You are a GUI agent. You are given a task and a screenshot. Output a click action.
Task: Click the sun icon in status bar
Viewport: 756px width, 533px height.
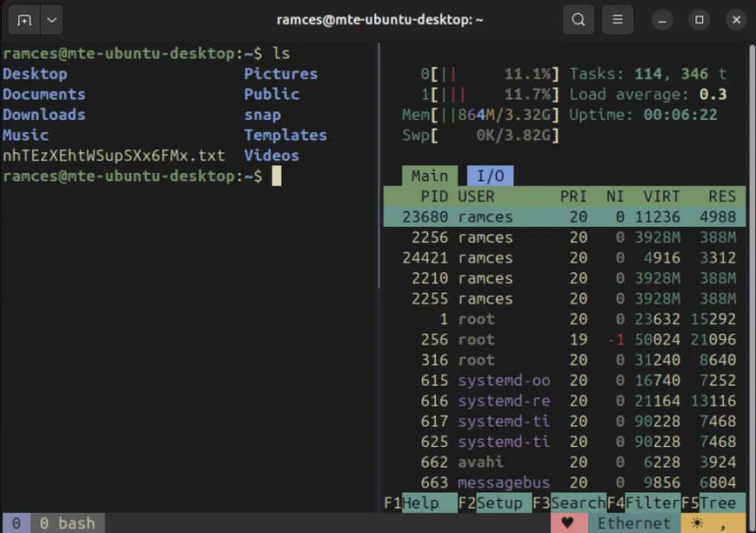tap(697, 523)
